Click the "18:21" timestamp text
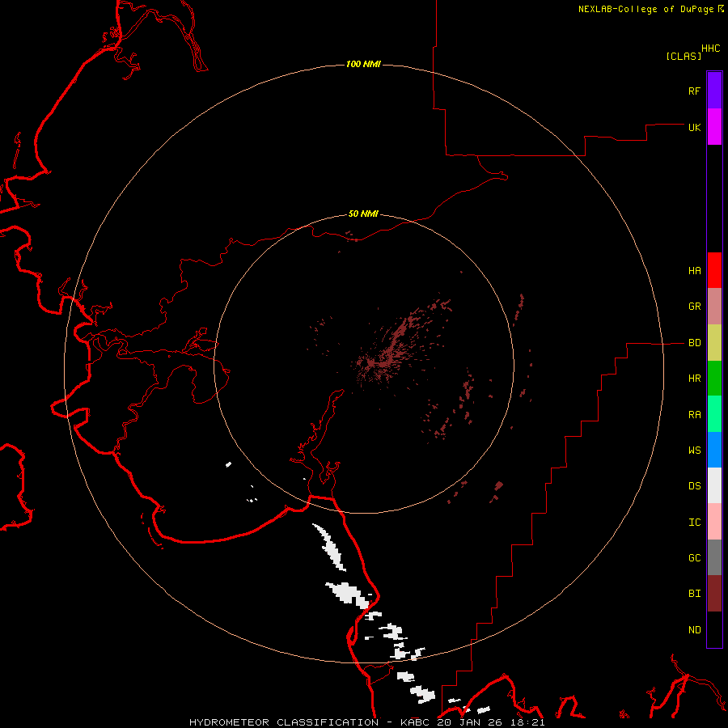728x728 pixels. point(529,722)
